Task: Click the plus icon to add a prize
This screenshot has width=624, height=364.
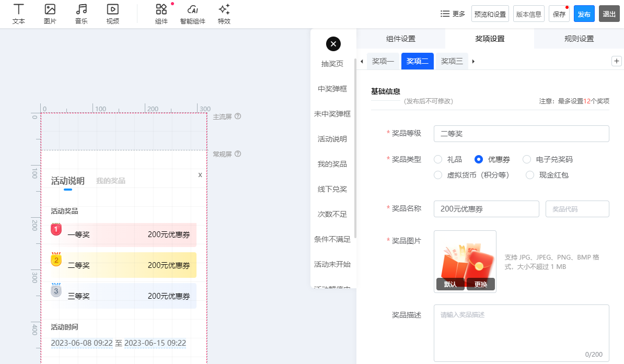Action: (x=617, y=61)
